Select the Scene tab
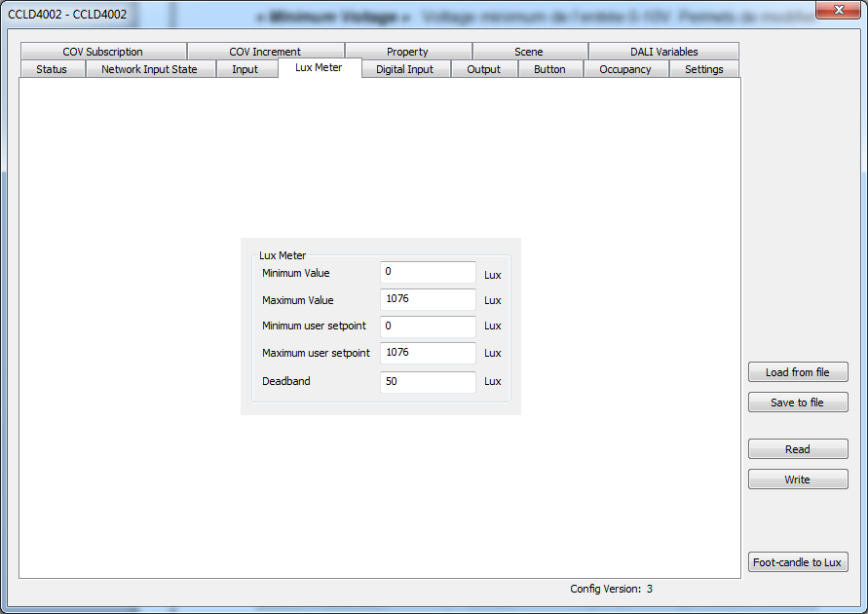The height and width of the screenshot is (614, 868). (530, 52)
